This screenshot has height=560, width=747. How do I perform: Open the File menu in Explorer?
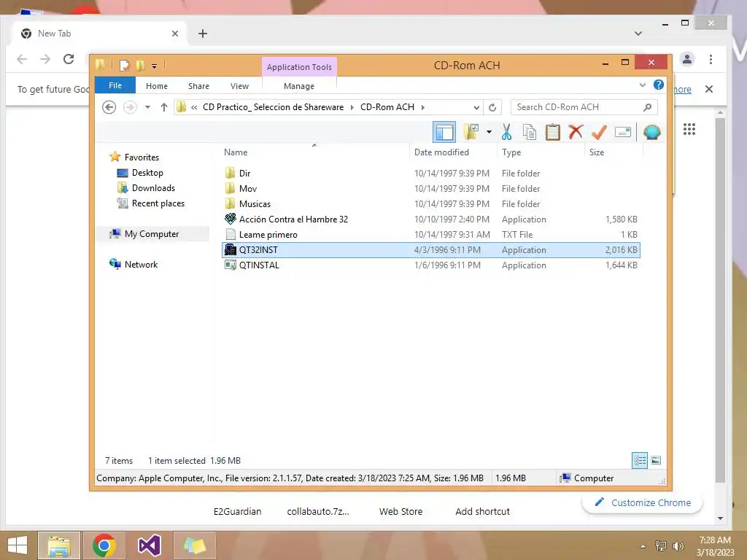click(x=115, y=86)
